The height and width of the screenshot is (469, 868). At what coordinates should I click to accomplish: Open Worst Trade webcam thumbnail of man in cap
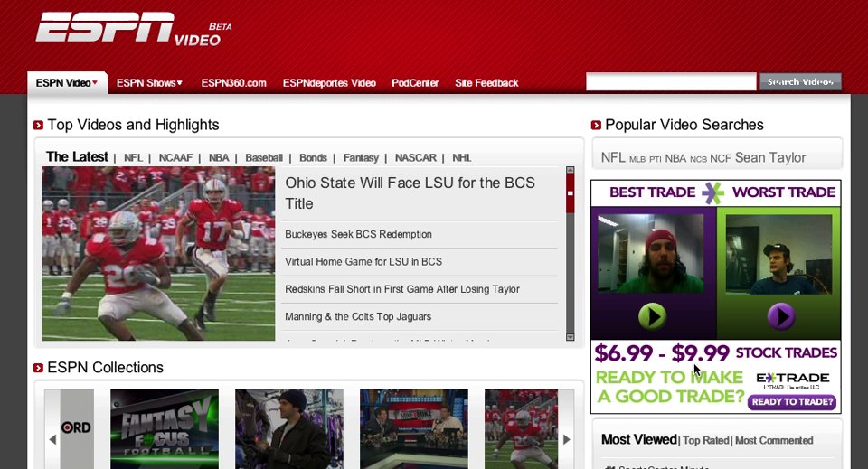click(x=778, y=254)
